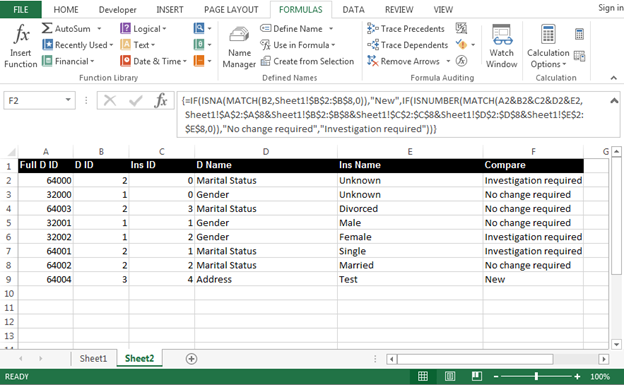Cancel formula entry with X icon
The width and height of the screenshot is (624, 385).
tap(110, 100)
